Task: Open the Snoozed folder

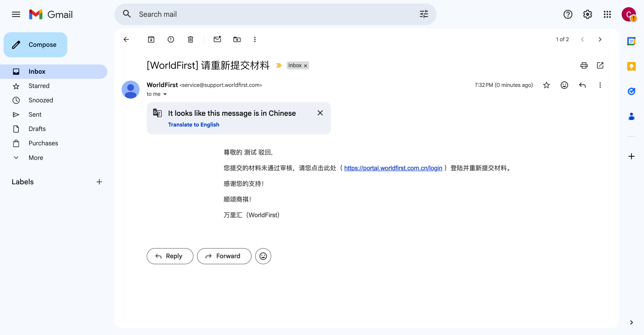Action: [53, 100]
